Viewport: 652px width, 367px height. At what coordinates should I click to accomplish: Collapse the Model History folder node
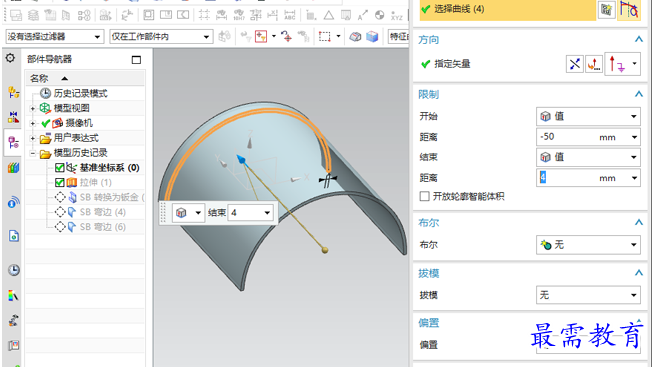point(33,153)
